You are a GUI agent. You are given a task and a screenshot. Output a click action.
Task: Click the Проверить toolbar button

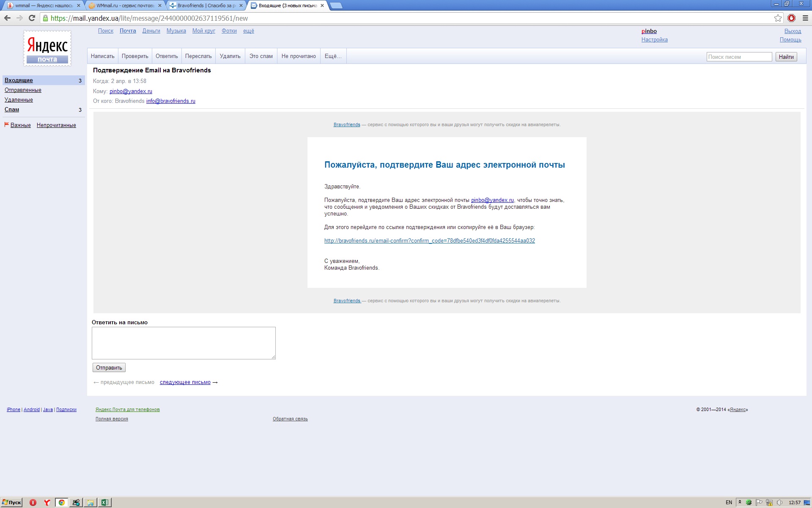[135, 56]
